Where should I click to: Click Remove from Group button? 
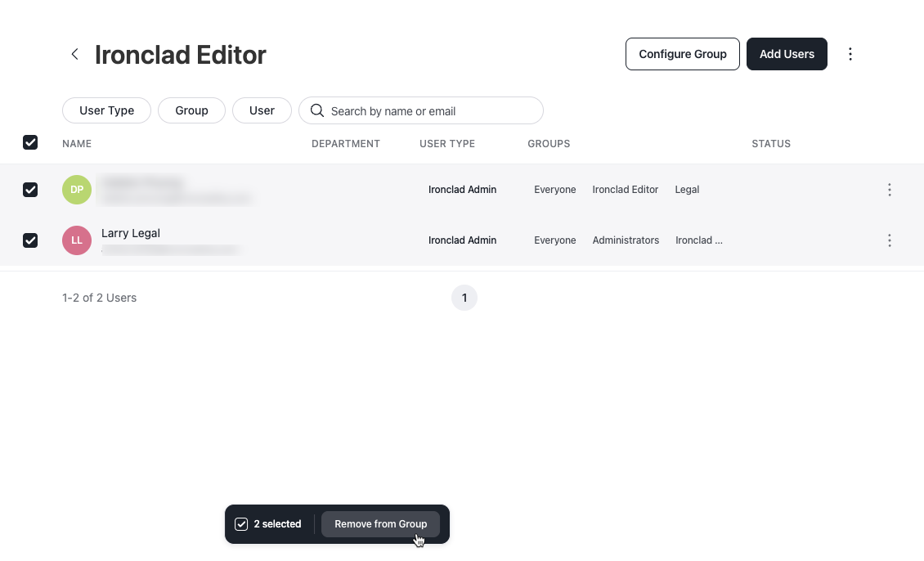pos(381,524)
